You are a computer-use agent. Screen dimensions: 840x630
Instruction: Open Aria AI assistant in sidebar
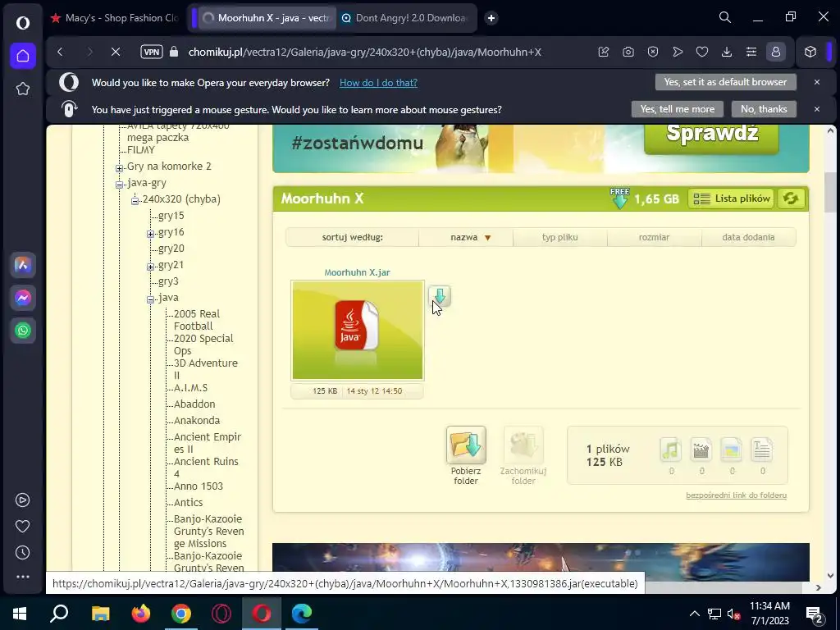(22, 265)
